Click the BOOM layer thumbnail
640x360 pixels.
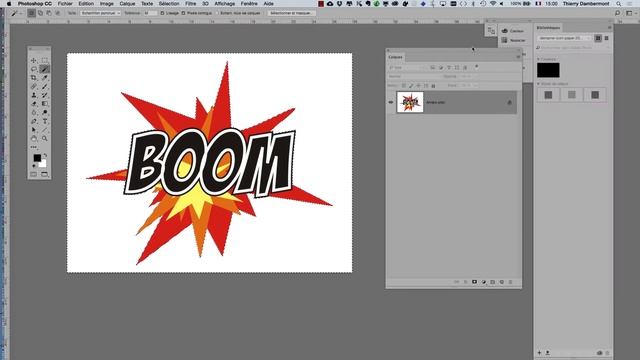(410, 102)
